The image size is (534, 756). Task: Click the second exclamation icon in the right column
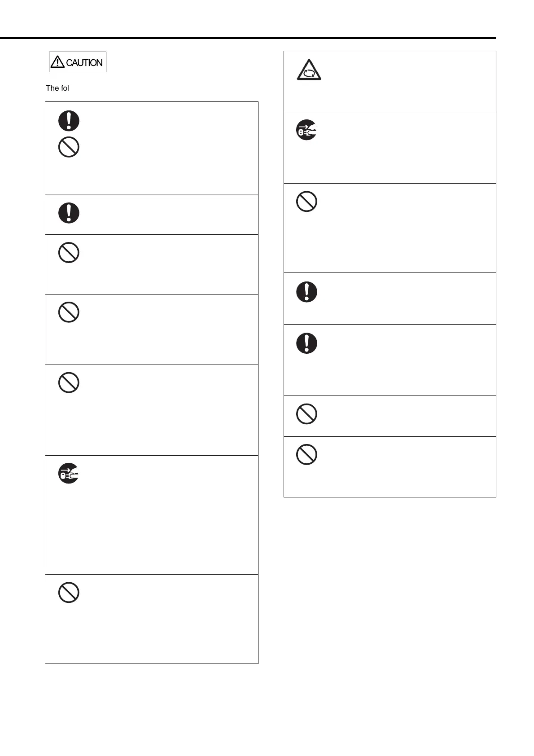pyautogui.click(x=306, y=343)
